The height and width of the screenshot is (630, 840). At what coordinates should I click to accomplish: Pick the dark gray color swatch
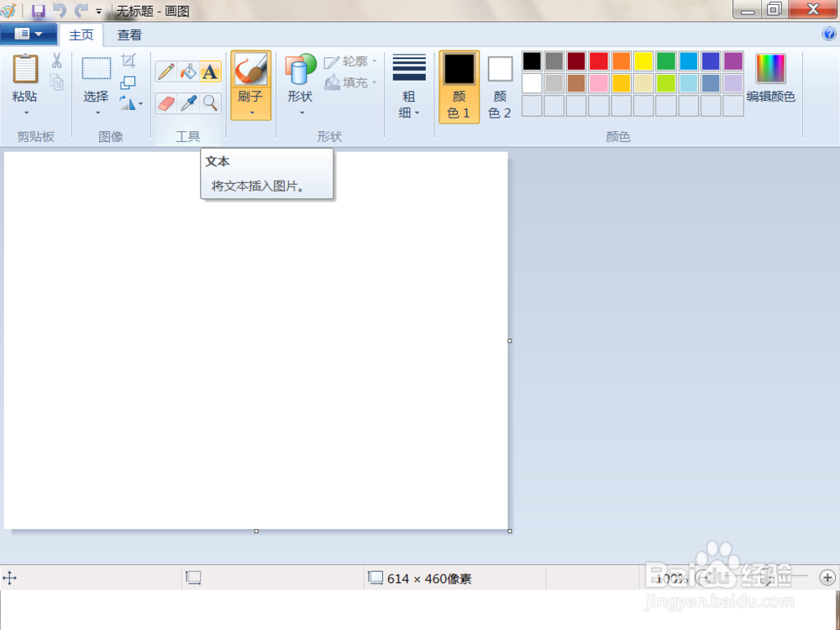[554, 61]
